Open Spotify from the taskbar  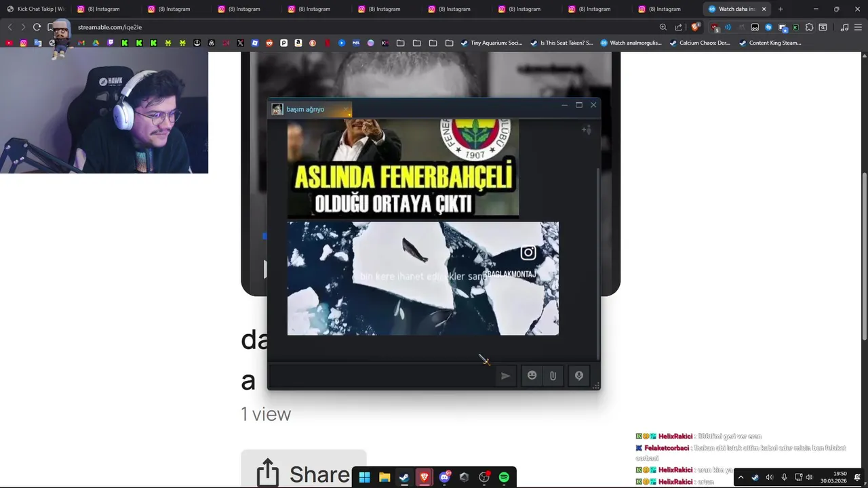pos(504,477)
